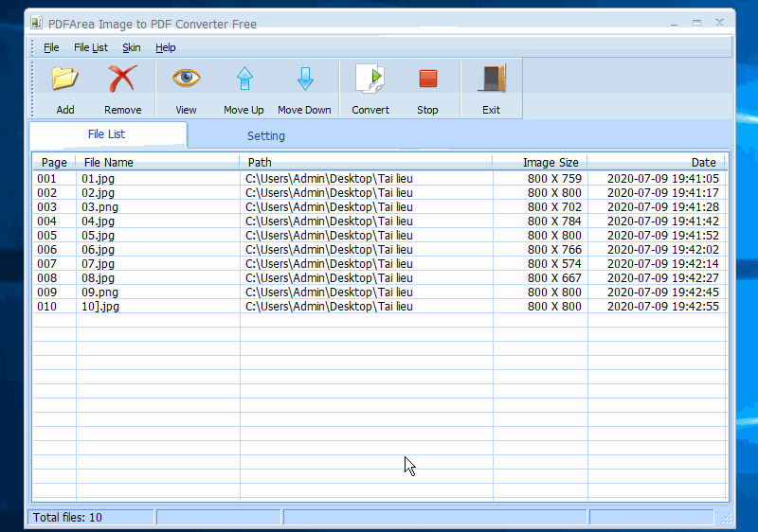This screenshot has height=532, width=758.
Task: Click the Add folder icon
Action: pyautogui.click(x=64, y=79)
